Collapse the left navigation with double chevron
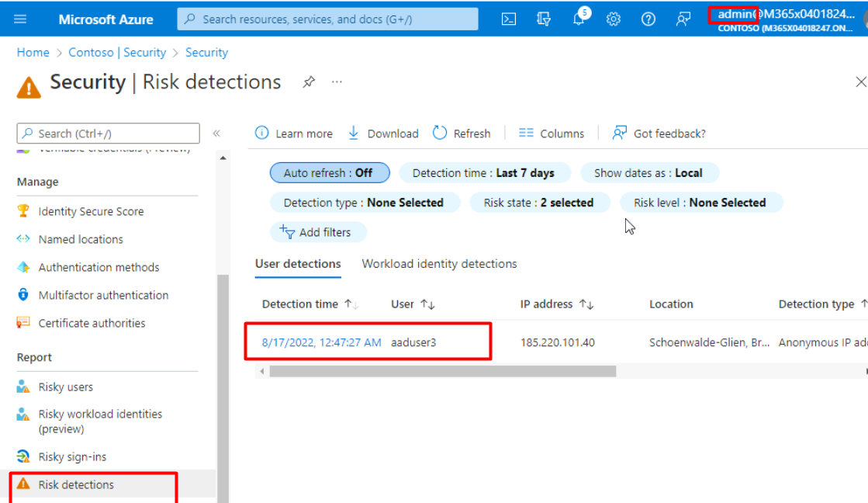868x503 pixels. tap(216, 133)
